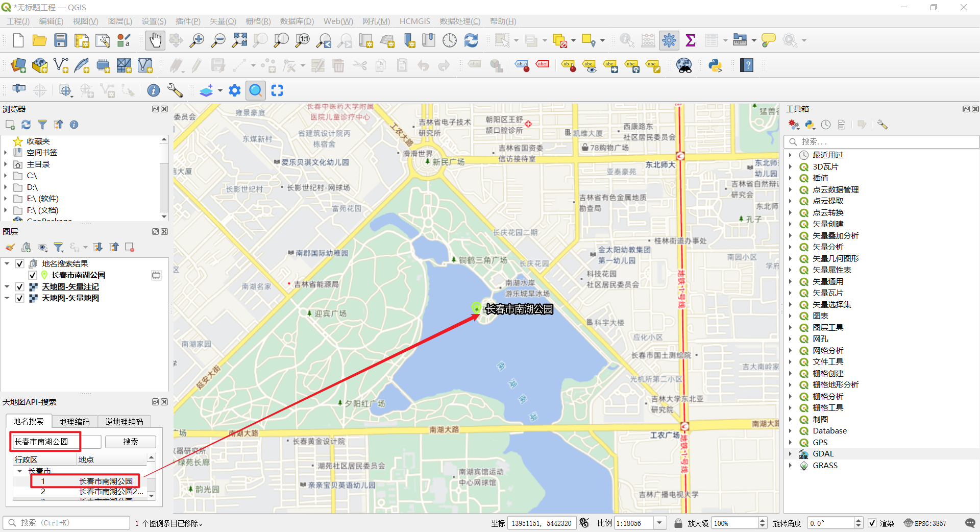Open the temporal controller clock
This screenshot has height=532, width=980.
[x=450, y=40]
